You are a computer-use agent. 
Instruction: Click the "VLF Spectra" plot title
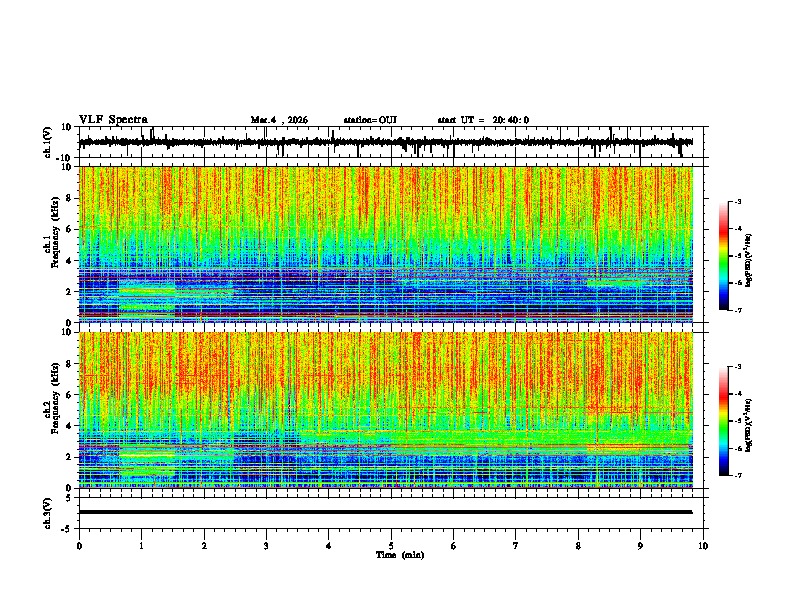(113, 120)
